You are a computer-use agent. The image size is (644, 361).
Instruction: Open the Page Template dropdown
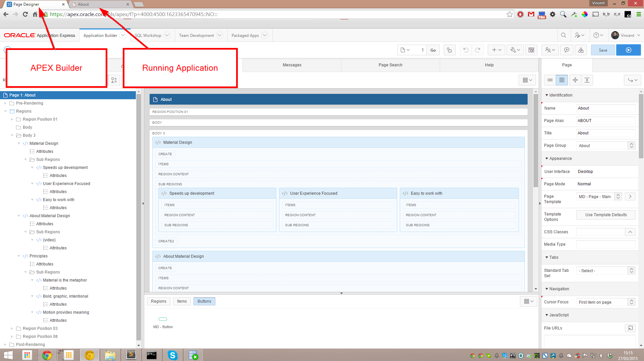coord(599,196)
